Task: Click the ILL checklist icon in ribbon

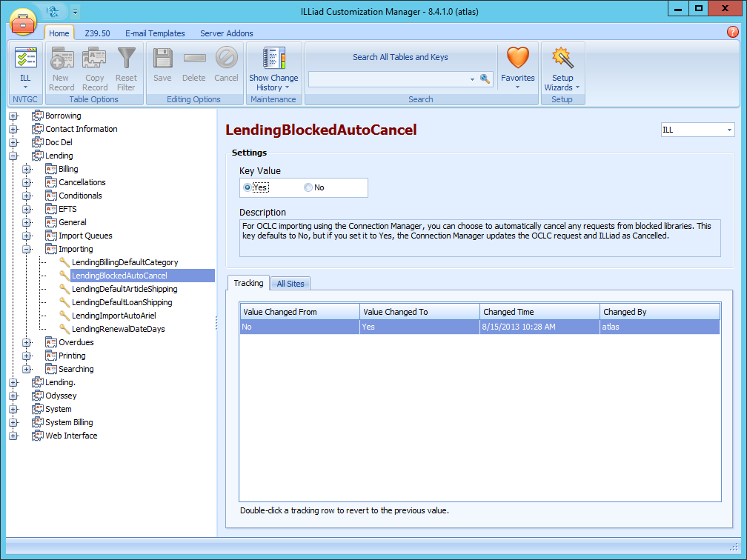Action: 25,58
